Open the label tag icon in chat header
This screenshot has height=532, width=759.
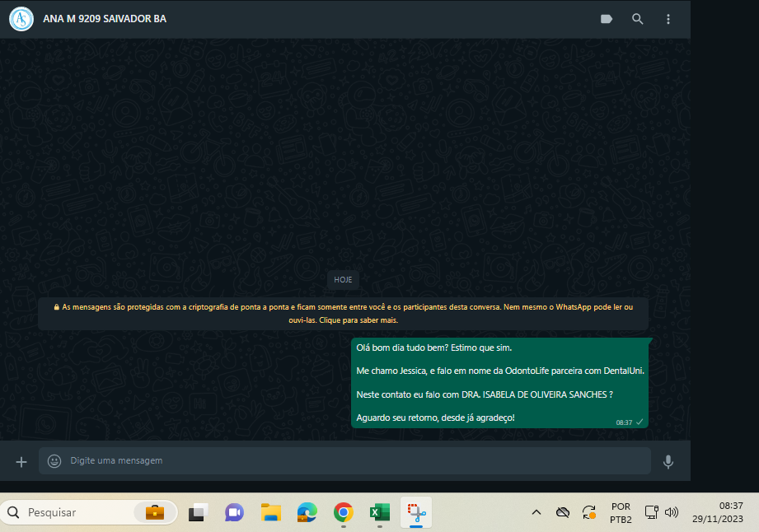(607, 19)
